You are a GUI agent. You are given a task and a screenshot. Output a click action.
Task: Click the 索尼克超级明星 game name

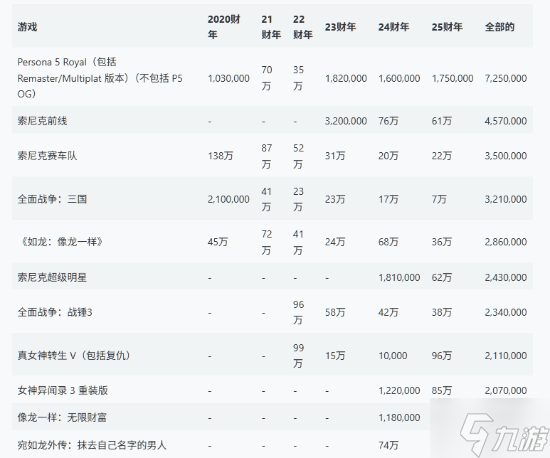(x=52, y=277)
